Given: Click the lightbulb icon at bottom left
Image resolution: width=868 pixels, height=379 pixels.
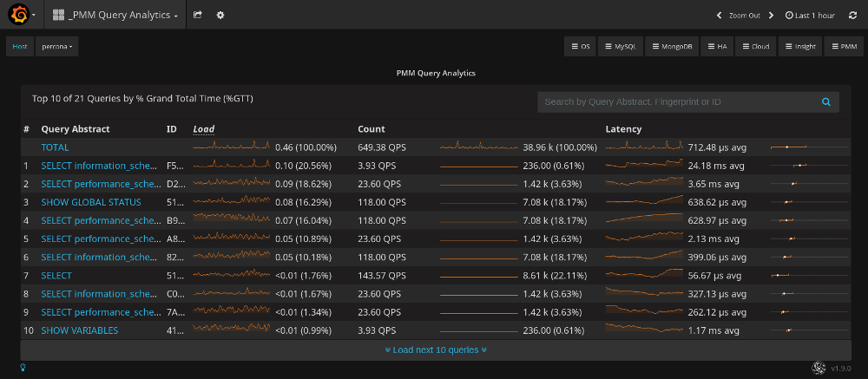Looking at the screenshot, I should 23,368.
